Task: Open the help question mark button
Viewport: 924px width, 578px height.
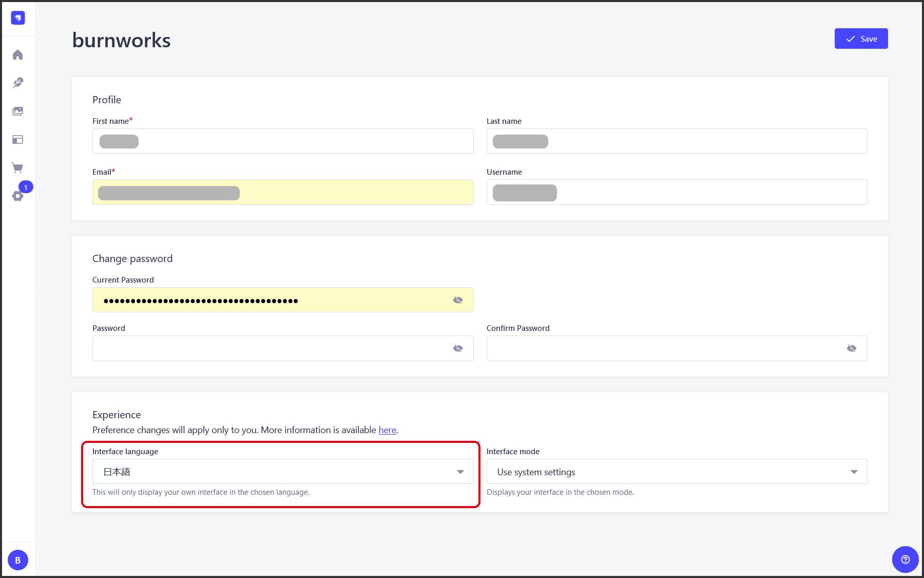Action: pyautogui.click(x=906, y=560)
